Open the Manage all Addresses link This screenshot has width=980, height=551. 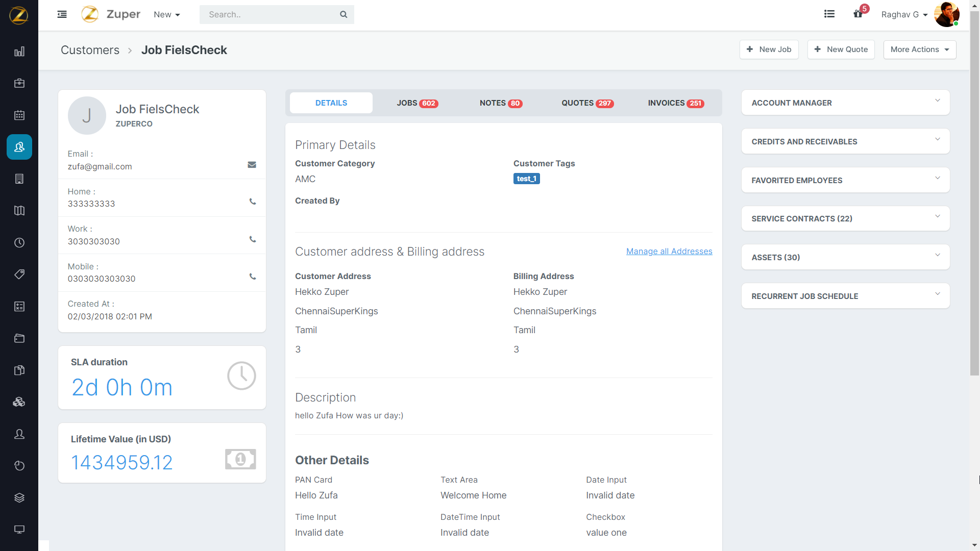point(669,252)
